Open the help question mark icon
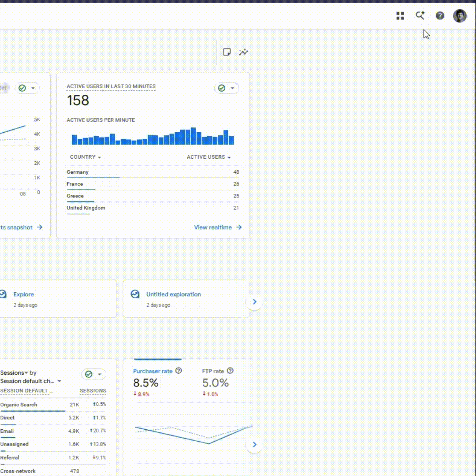The height and width of the screenshot is (476, 476). click(x=440, y=15)
